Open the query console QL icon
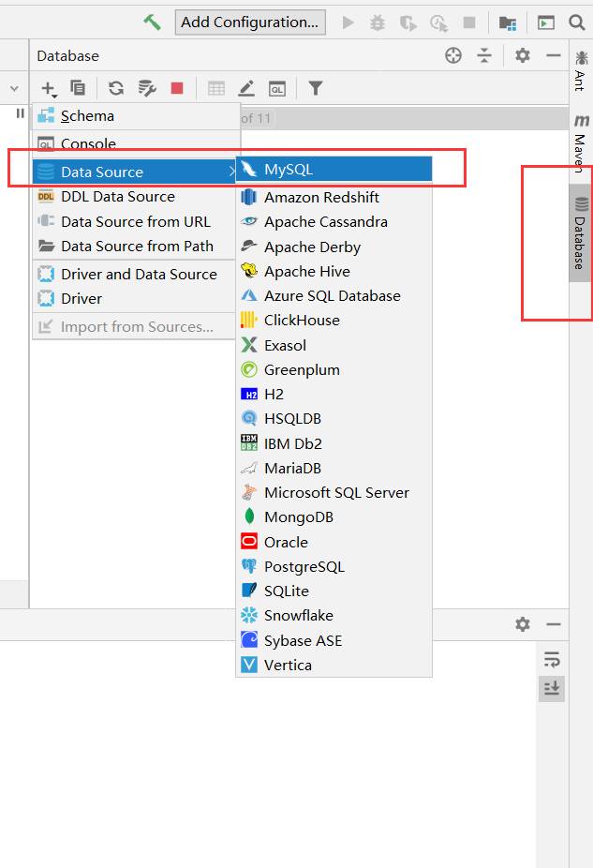Image resolution: width=593 pixels, height=868 pixels. click(277, 88)
